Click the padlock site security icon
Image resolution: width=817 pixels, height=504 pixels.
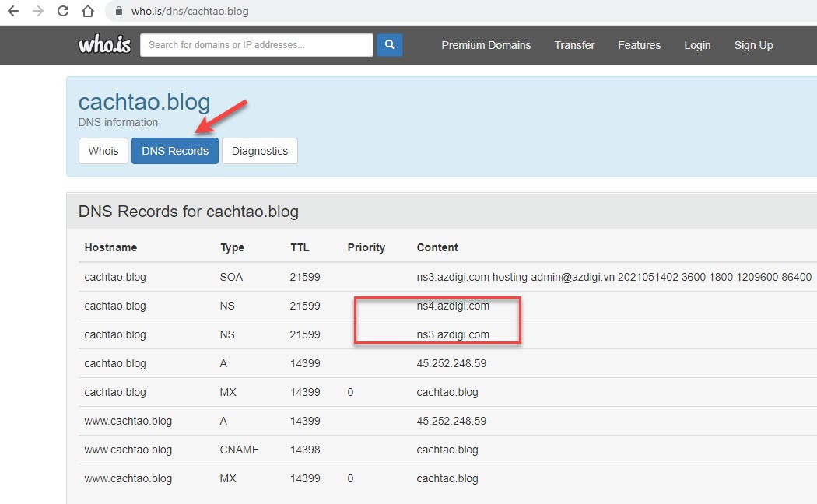(x=119, y=11)
